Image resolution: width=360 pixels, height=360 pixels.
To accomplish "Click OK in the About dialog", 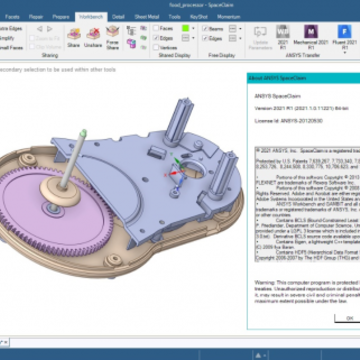I will click(347, 318).
